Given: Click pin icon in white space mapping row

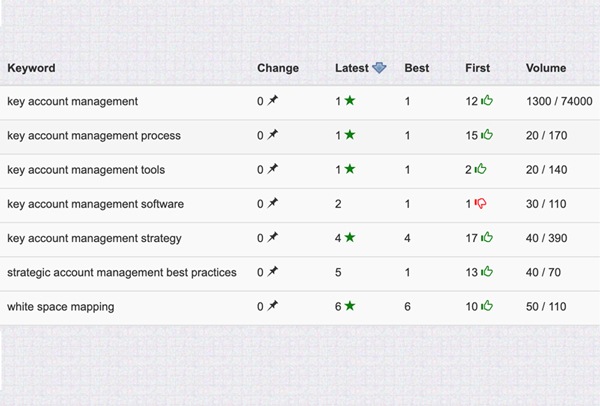Looking at the screenshot, I should [x=272, y=305].
